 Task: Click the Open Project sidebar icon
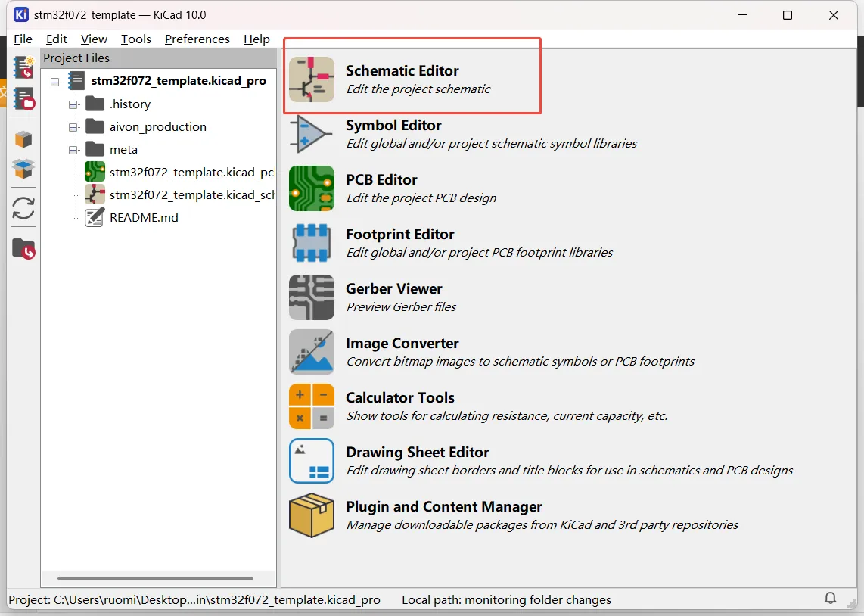point(23,99)
